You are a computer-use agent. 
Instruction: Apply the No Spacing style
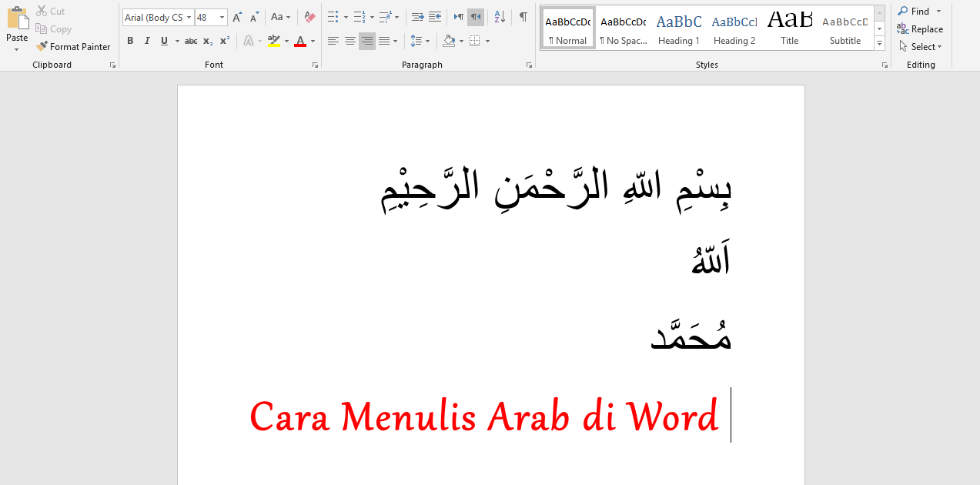click(x=624, y=28)
